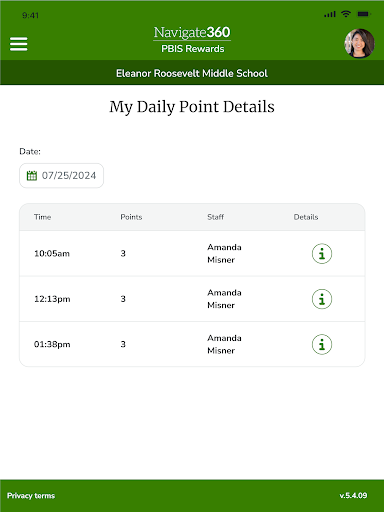
Task: Click the Details column header
Action: pos(306,217)
